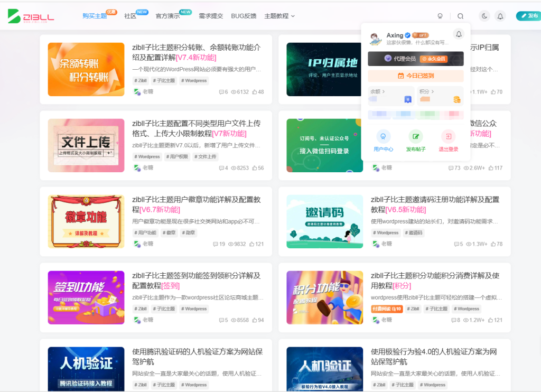Open 用户中心 user center icon
Viewport: 541px width, 392px height.
pos(383,137)
